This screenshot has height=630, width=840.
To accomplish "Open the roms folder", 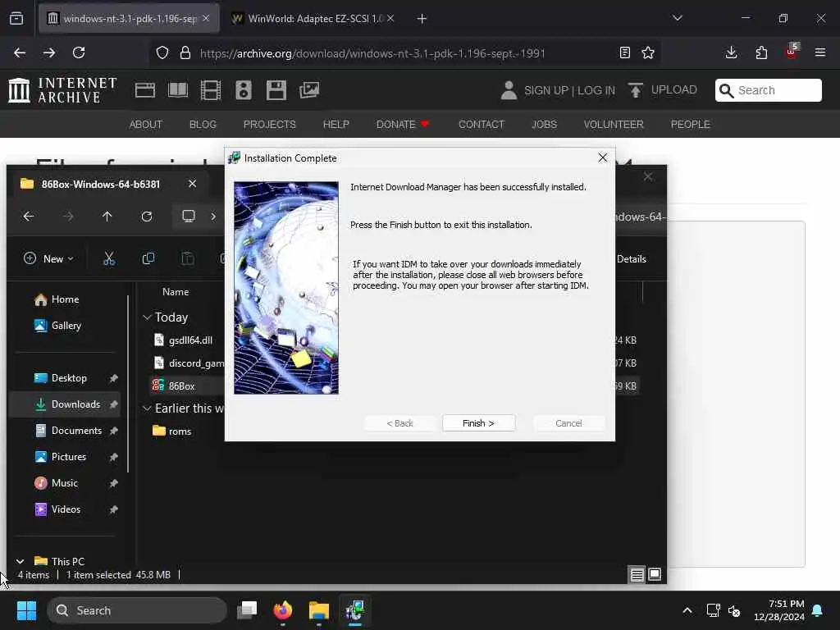I will pyautogui.click(x=172, y=431).
